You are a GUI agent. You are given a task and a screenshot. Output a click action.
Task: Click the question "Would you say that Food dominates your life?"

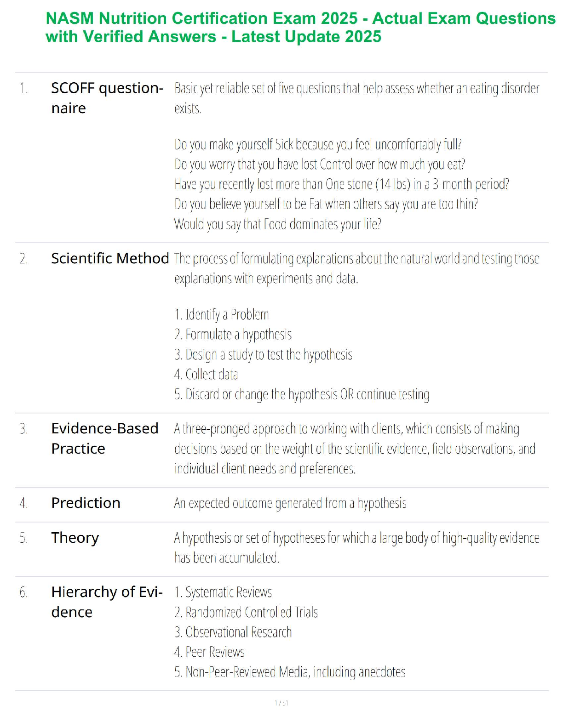[x=278, y=224]
